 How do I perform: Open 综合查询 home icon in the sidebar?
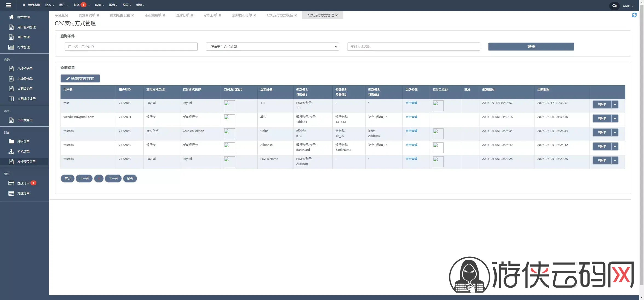click(x=11, y=17)
